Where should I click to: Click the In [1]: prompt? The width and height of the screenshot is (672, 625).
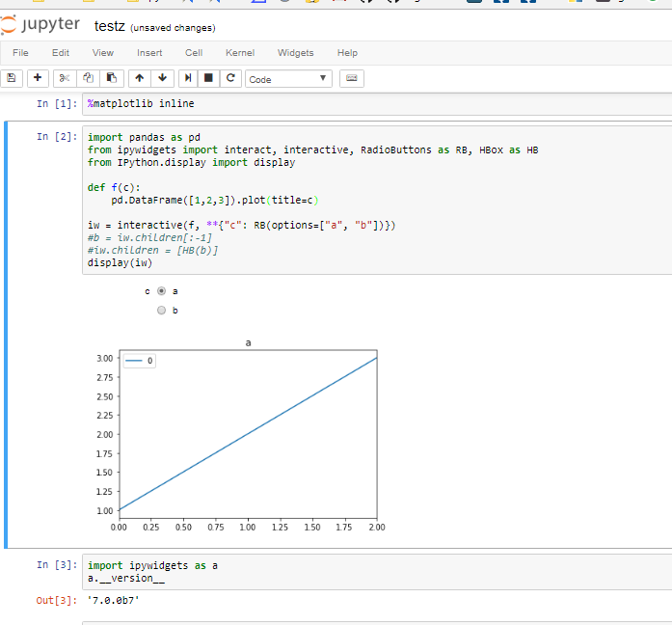(57, 104)
